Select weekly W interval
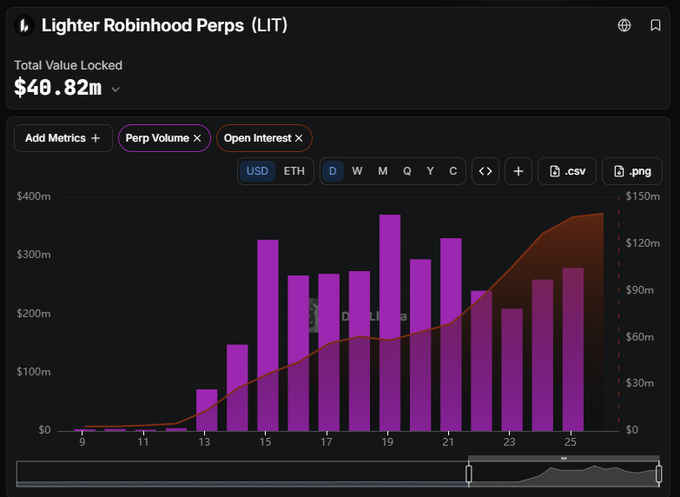680x497 pixels. click(357, 171)
